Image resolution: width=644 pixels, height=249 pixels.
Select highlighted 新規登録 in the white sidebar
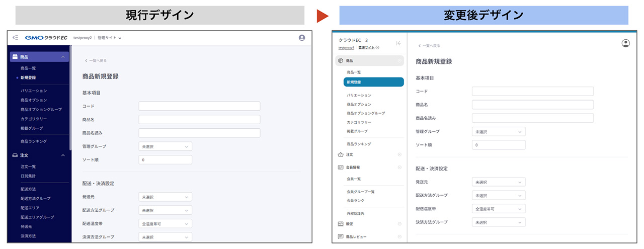click(374, 82)
